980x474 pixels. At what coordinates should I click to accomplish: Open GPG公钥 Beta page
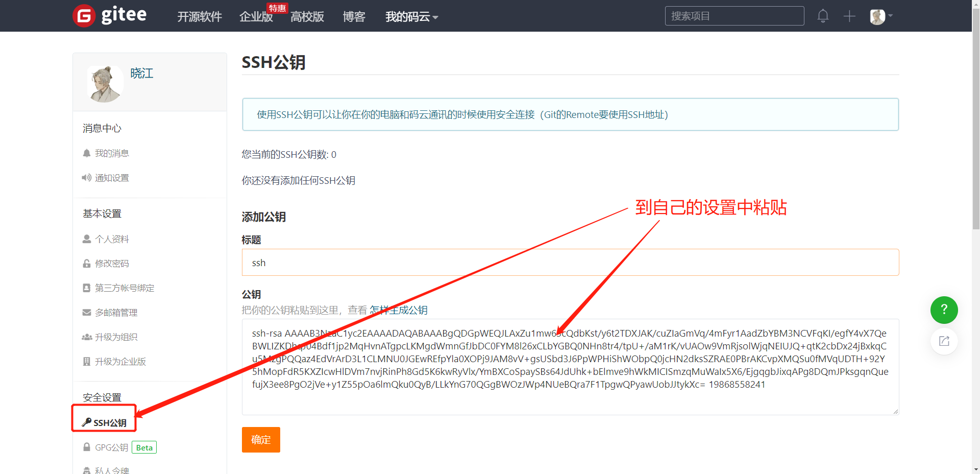pyautogui.click(x=111, y=447)
